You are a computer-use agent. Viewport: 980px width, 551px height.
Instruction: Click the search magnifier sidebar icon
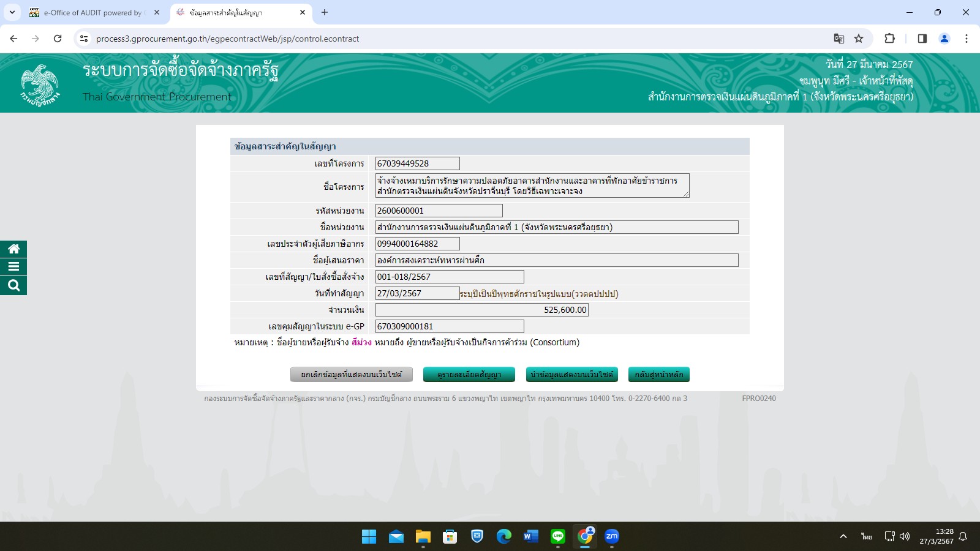[13, 285]
